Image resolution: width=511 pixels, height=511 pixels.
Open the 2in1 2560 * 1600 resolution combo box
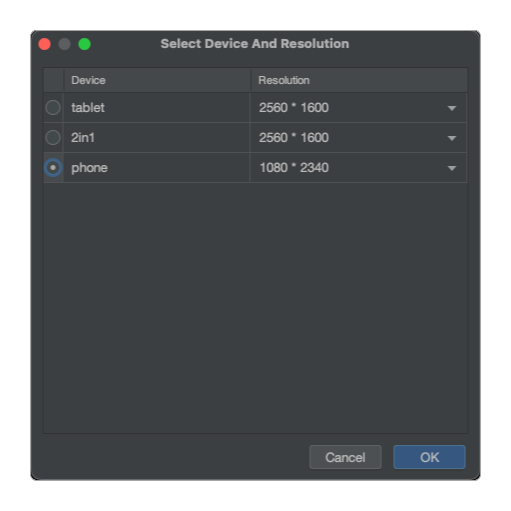pos(358,138)
